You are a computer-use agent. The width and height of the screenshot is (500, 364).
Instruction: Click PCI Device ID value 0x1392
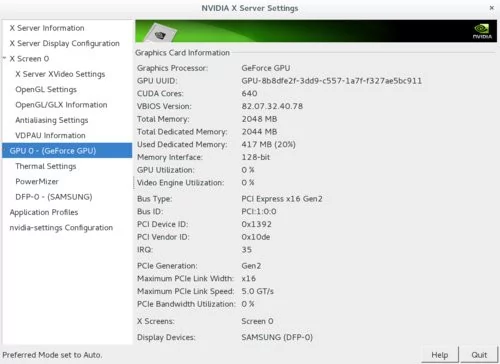tap(256, 224)
